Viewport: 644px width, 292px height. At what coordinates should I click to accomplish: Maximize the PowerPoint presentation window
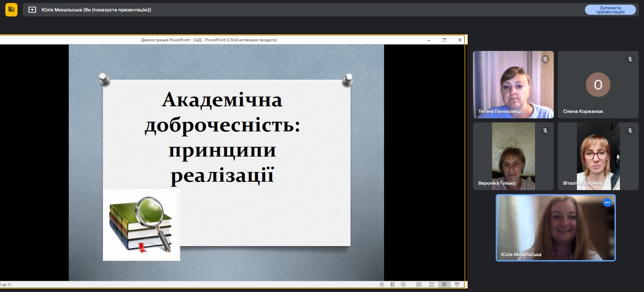pos(444,40)
